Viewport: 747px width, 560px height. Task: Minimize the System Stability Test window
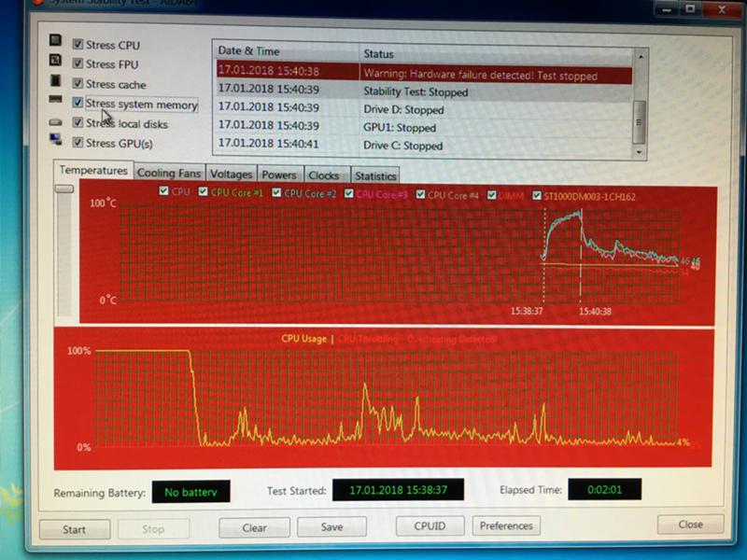click(x=667, y=9)
